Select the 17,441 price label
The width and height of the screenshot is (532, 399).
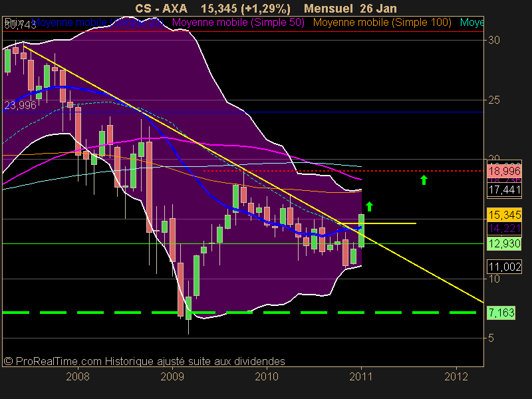[504, 190]
